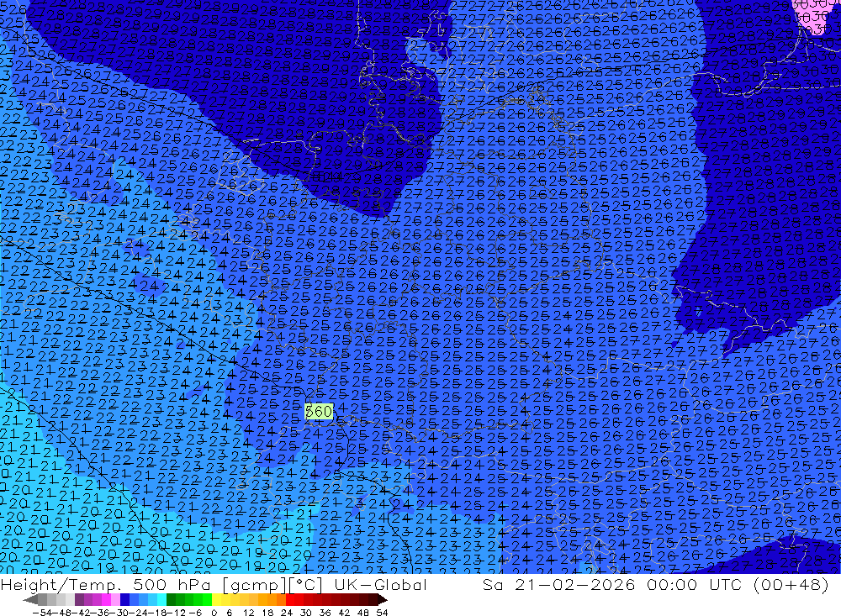Click the 54 value at the scale end
Screen dimensions: 841x616
coord(382,613)
